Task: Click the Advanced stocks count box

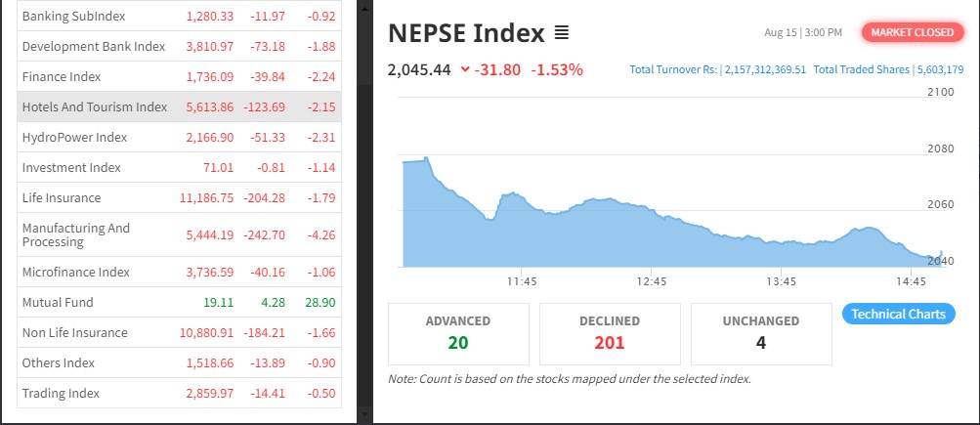Action: coord(458,333)
